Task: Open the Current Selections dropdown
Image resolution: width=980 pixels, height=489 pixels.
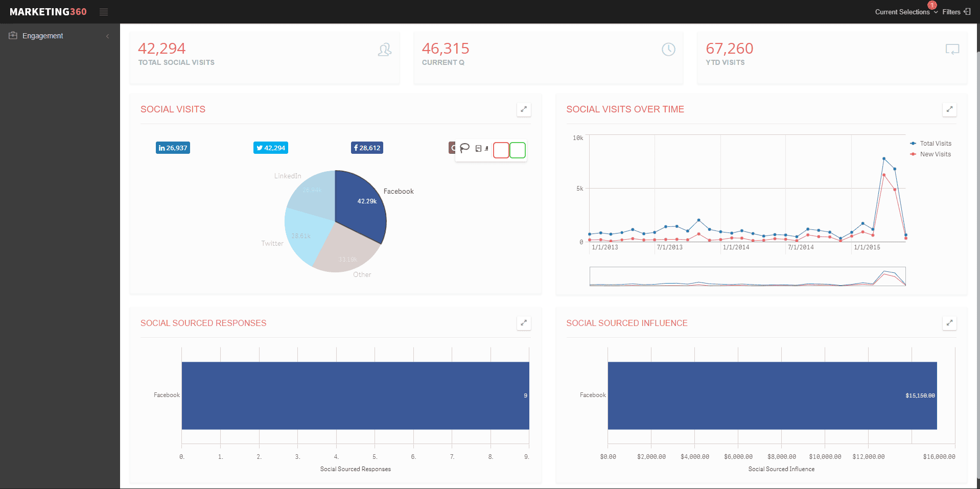Action: coord(905,11)
